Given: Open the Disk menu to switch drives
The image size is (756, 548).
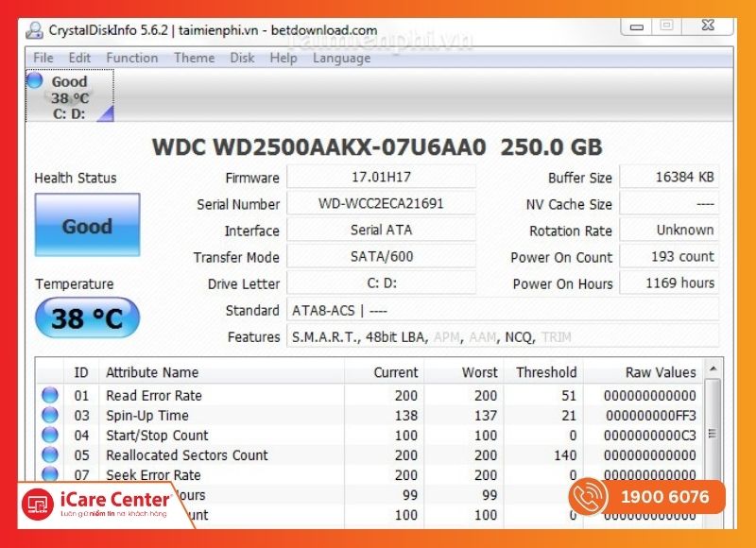Looking at the screenshot, I should [242, 58].
